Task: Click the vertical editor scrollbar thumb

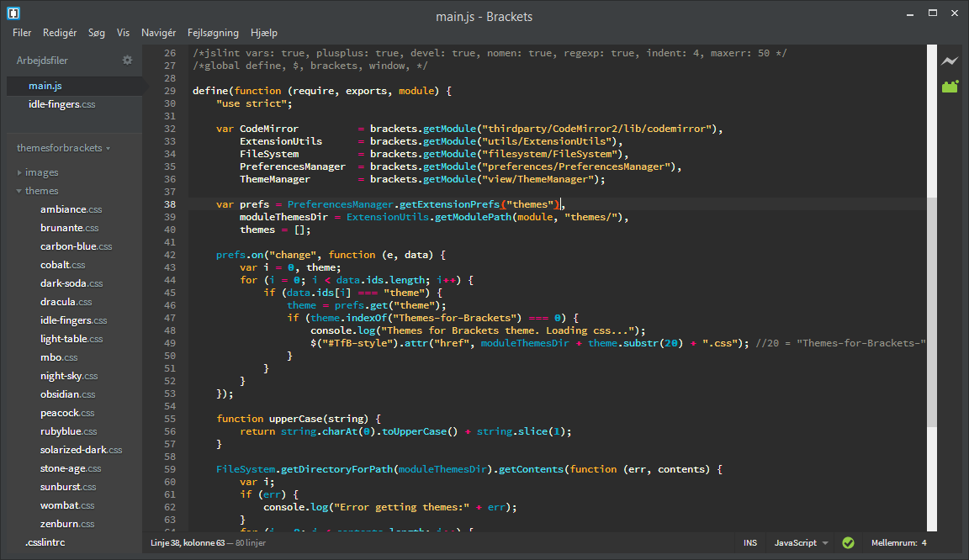Action: [932, 311]
